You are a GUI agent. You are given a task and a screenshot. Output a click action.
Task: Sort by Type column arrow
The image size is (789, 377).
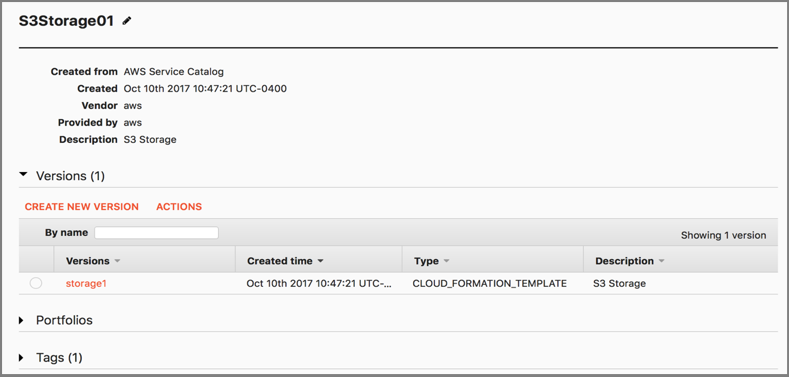pyautogui.click(x=446, y=262)
